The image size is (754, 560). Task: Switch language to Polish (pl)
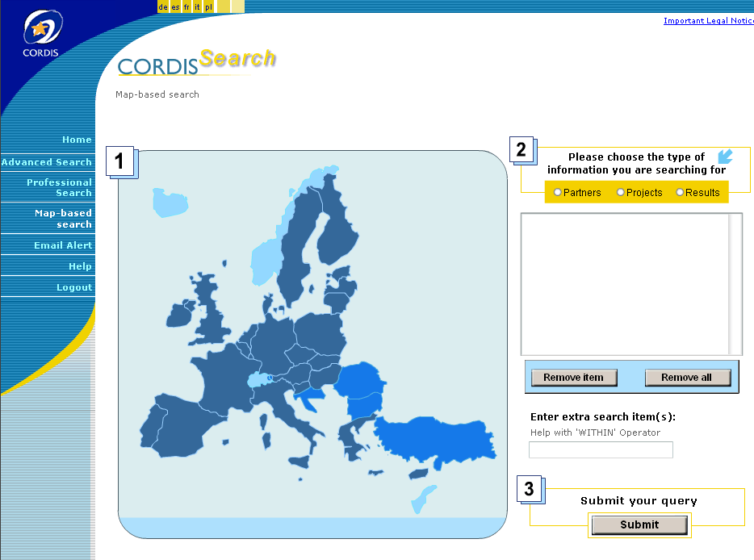click(208, 6)
